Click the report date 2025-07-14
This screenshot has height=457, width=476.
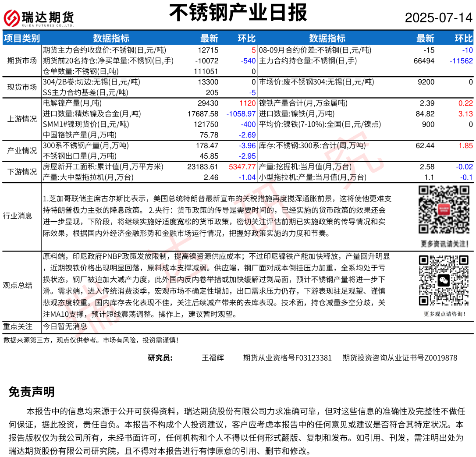click(x=438, y=18)
